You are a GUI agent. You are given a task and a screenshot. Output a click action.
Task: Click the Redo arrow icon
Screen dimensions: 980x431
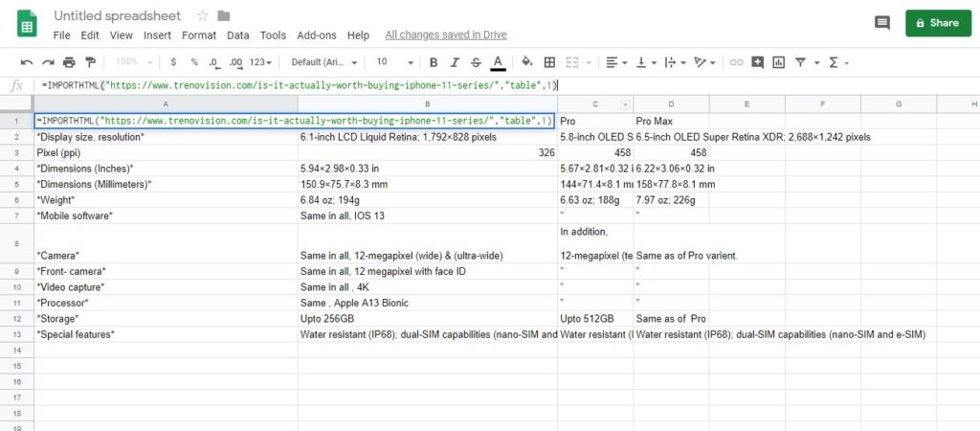point(48,62)
